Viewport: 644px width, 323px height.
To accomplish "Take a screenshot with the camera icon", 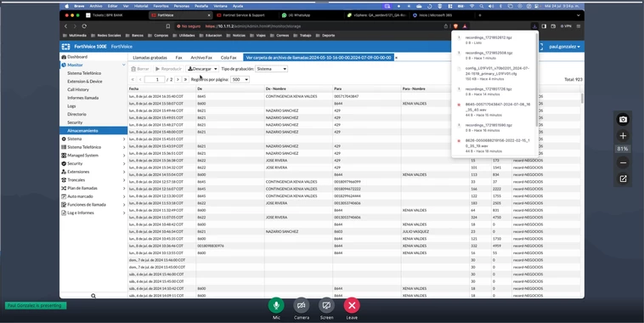I will click(x=623, y=119).
